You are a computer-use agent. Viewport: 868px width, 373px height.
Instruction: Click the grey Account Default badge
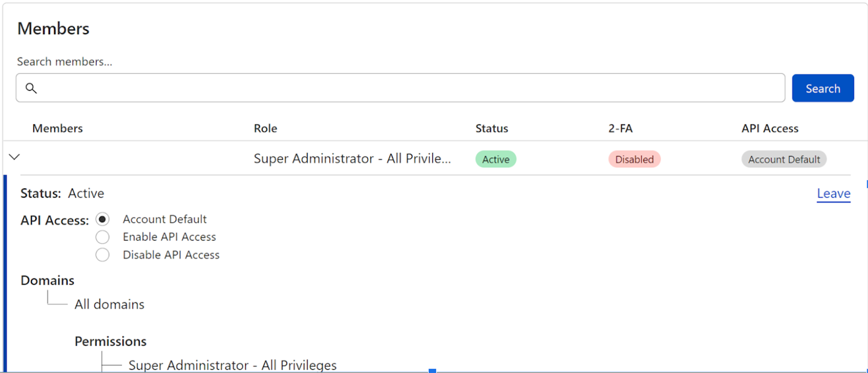(784, 159)
